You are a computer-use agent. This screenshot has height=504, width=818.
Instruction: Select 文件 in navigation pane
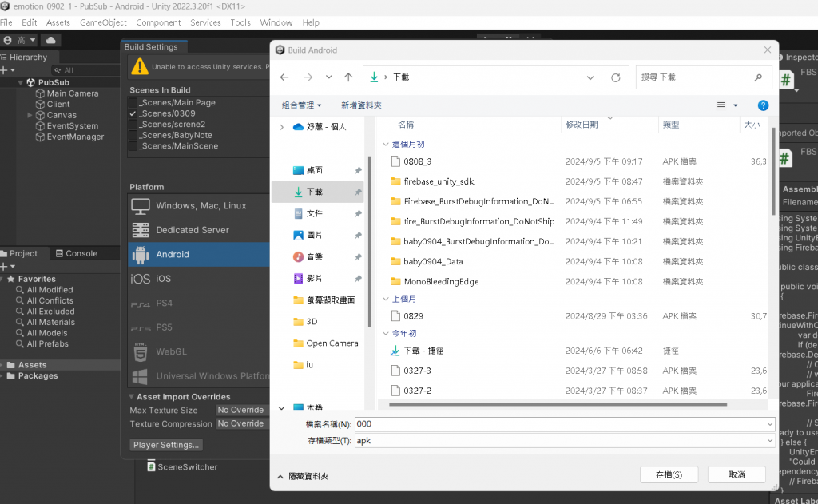pyautogui.click(x=314, y=213)
